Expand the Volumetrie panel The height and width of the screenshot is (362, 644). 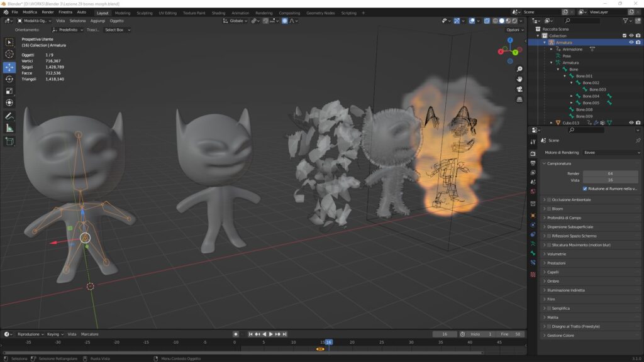pyautogui.click(x=591, y=254)
